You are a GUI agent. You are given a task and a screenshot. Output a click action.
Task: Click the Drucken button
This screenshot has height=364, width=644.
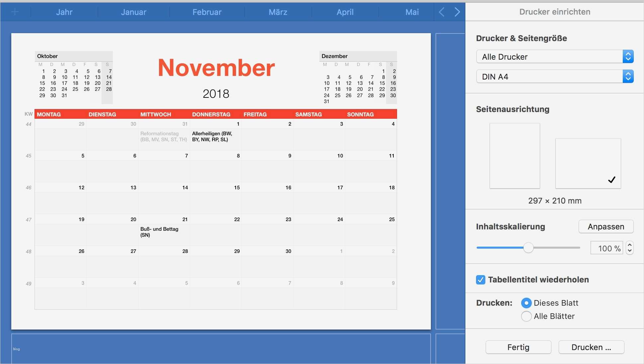591,347
